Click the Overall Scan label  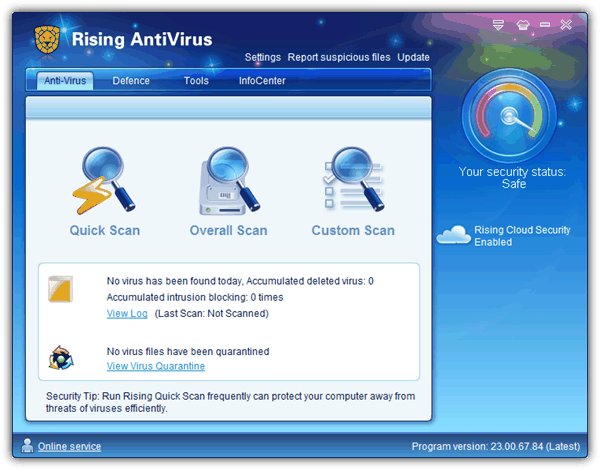(x=228, y=231)
